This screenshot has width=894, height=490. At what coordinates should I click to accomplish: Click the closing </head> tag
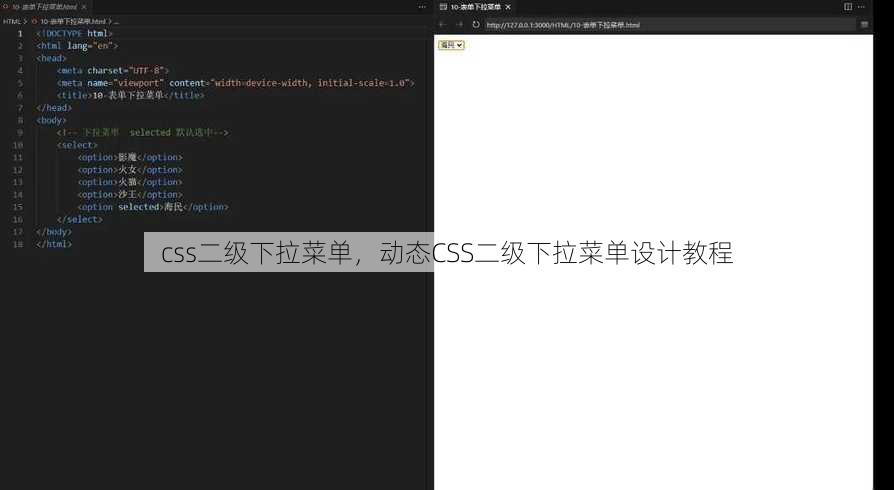click(x=54, y=108)
